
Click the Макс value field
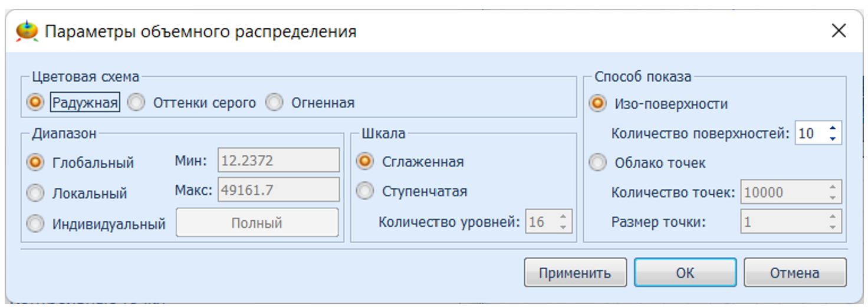pos(278,190)
